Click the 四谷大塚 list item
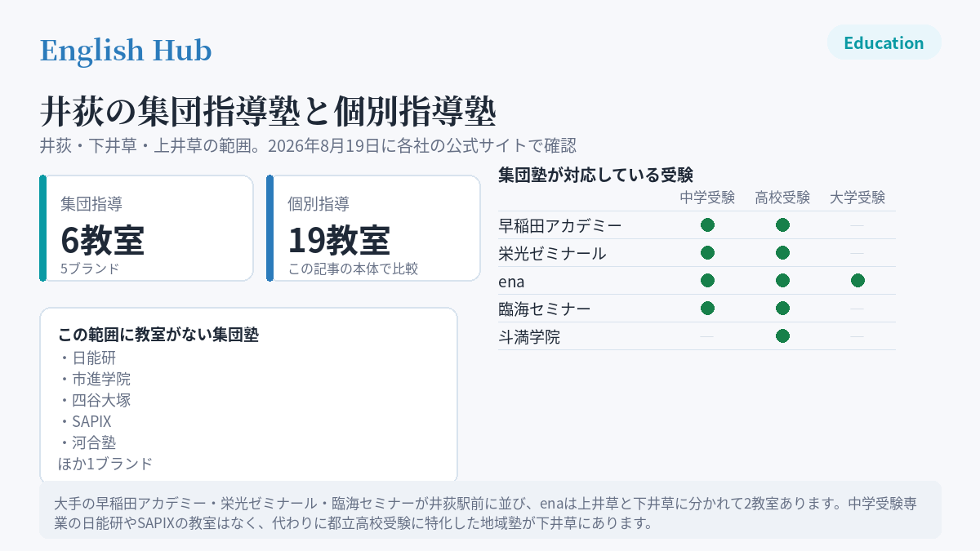 point(94,400)
